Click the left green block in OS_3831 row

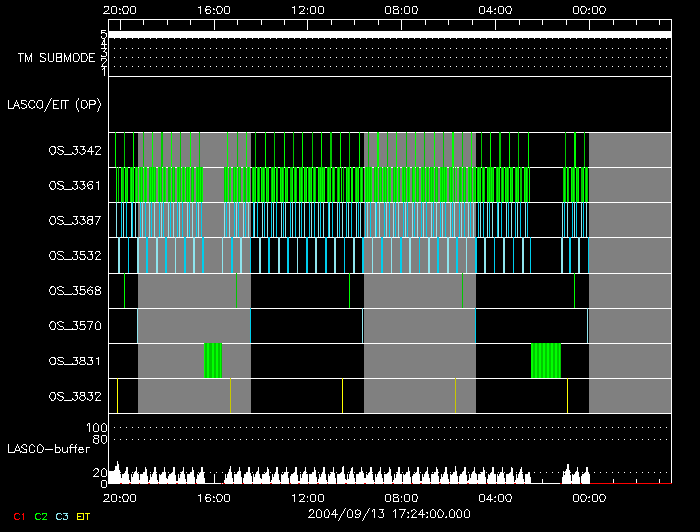tap(213, 360)
